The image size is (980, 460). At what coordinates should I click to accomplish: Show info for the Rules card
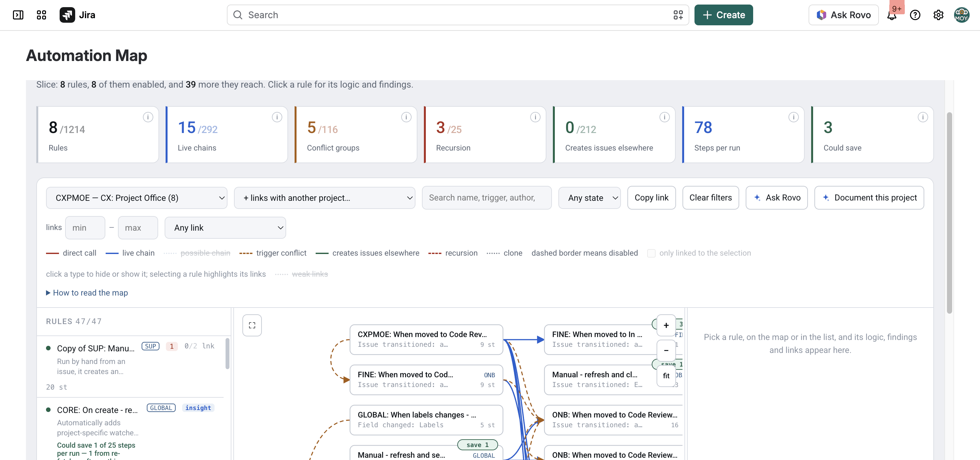point(148,117)
